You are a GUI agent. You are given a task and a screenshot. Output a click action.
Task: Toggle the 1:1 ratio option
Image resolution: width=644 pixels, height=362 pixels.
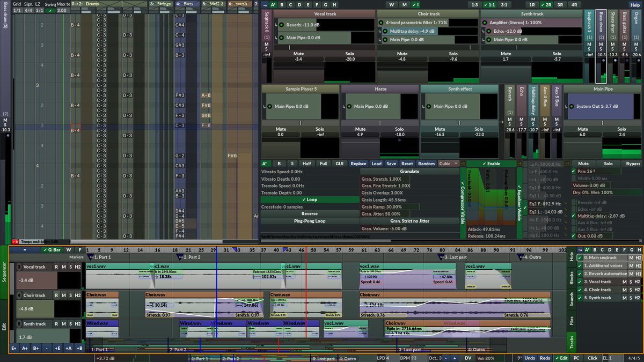pyautogui.click(x=488, y=4)
